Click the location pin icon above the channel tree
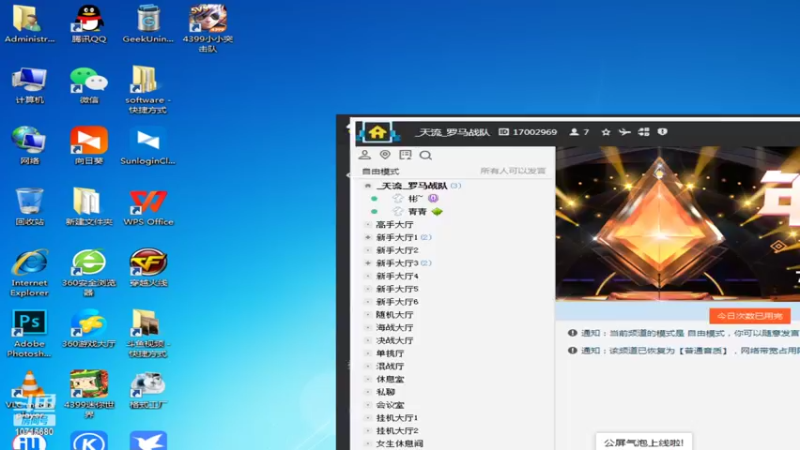The image size is (800, 450). pos(385,155)
